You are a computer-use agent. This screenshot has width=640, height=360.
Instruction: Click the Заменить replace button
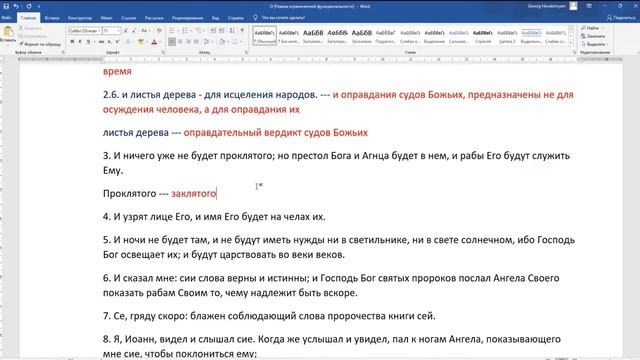(593, 36)
